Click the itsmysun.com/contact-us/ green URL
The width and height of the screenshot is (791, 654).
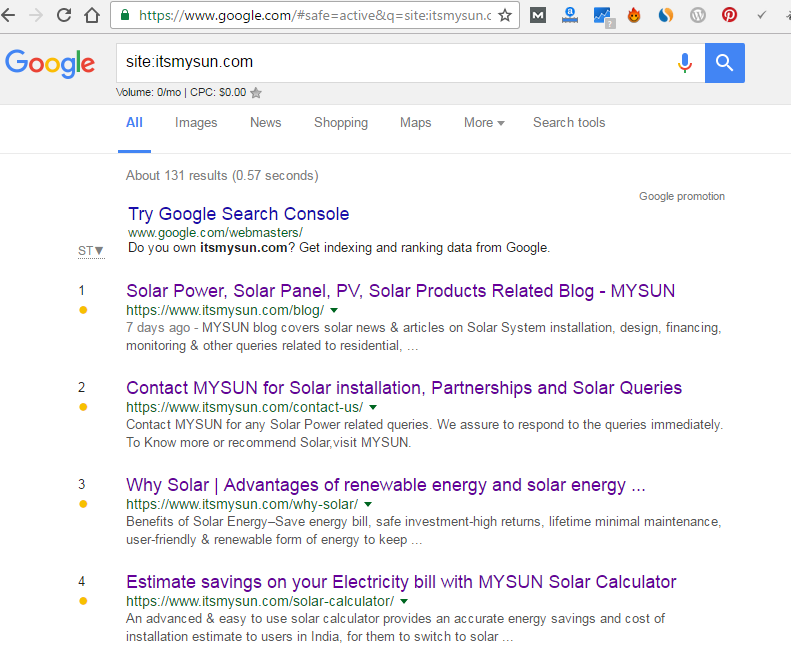(245, 407)
